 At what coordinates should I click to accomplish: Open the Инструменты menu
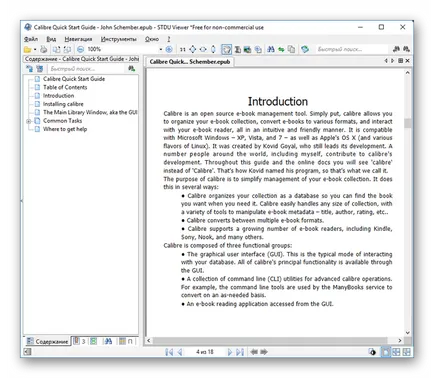coord(119,39)
